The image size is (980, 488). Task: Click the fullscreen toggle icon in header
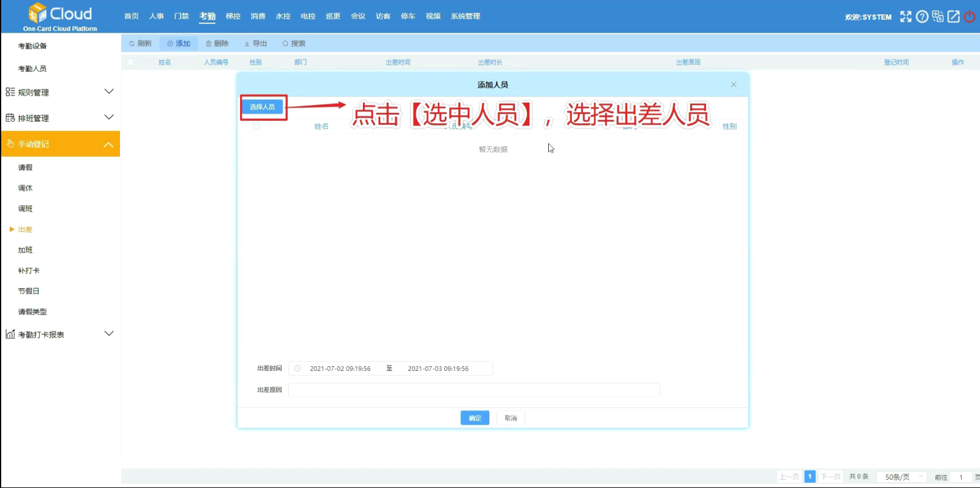[905, 17]
